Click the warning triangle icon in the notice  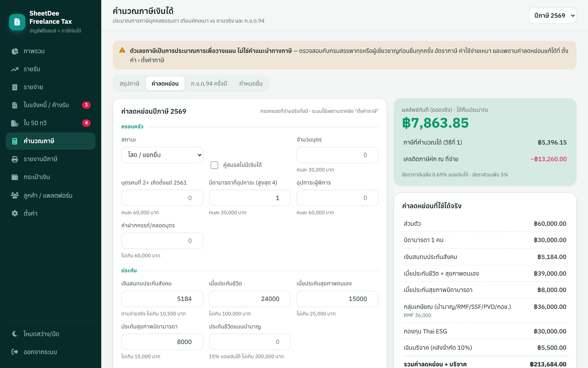tap(122, 50)
